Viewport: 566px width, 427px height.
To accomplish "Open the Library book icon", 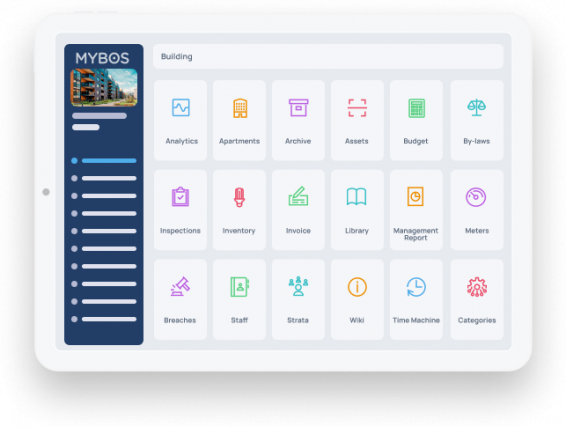I will 357,197.
